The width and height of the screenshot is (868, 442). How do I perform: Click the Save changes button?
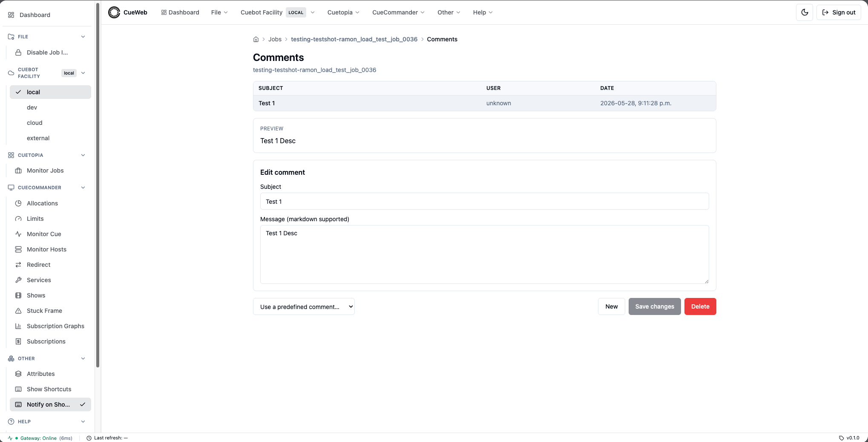[x=655, y=306]
